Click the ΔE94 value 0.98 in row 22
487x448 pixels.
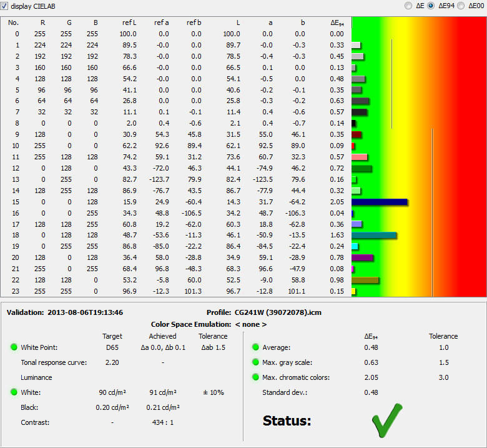click(337, 280)
